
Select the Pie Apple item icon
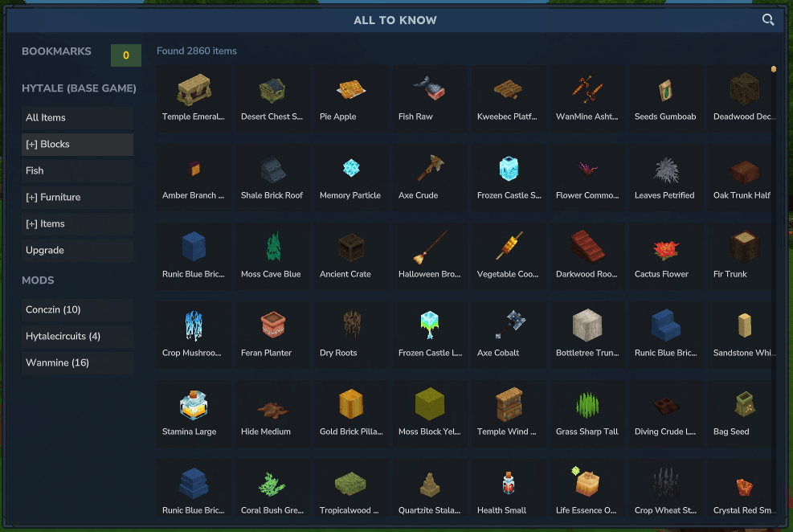(x=350, y=90)
